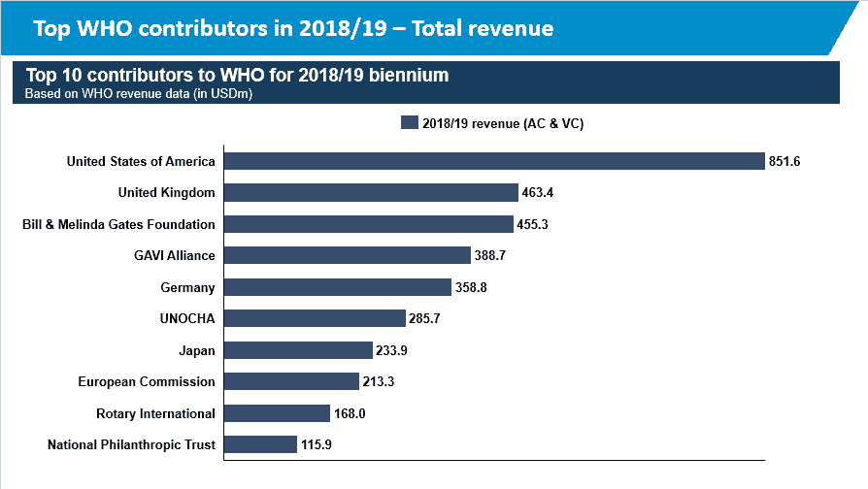
Task: Select the Top 10 contributors chart heading
Action: coord(238,75)
